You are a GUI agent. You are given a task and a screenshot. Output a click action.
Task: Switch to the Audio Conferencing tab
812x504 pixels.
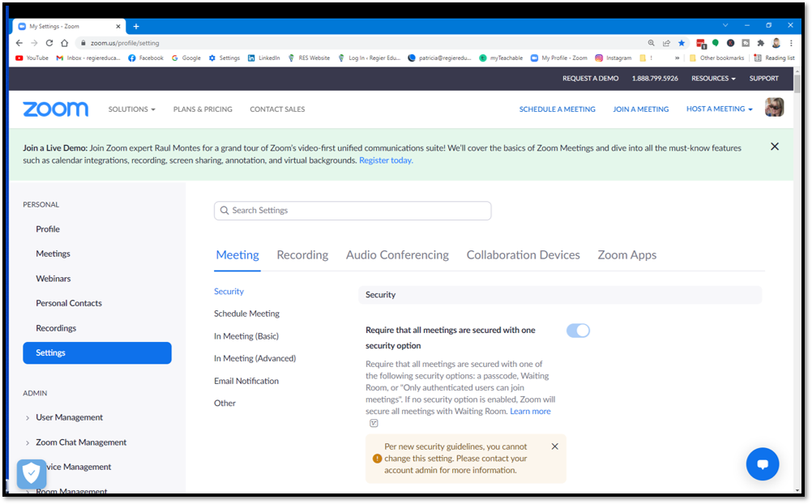pos(397,255)
